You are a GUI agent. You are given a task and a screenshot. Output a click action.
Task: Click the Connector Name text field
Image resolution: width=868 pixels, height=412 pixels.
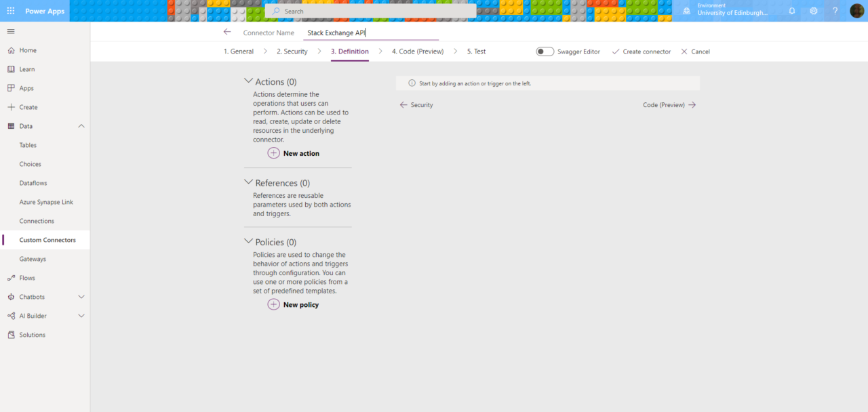tap(371, 33)
